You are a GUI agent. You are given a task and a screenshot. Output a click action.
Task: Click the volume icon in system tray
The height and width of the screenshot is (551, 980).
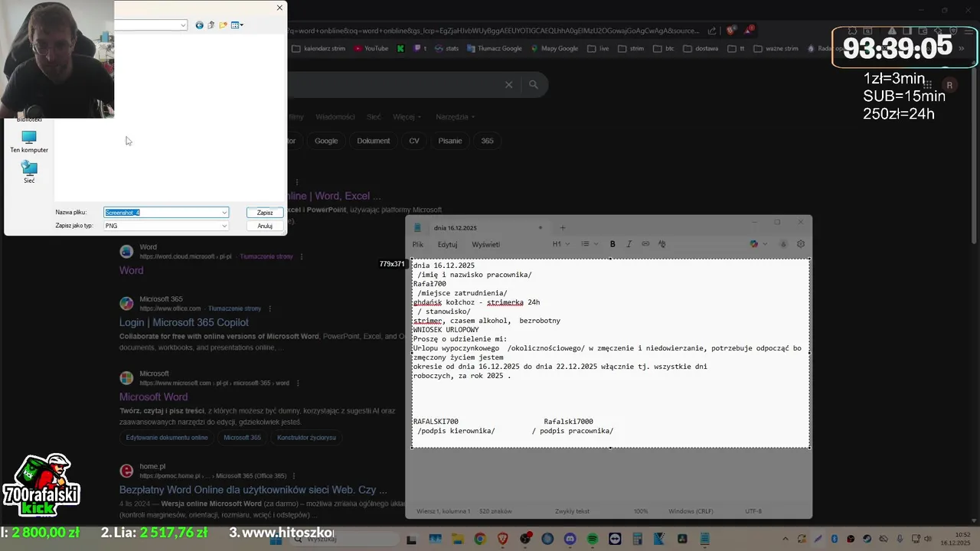pos(928,540)
